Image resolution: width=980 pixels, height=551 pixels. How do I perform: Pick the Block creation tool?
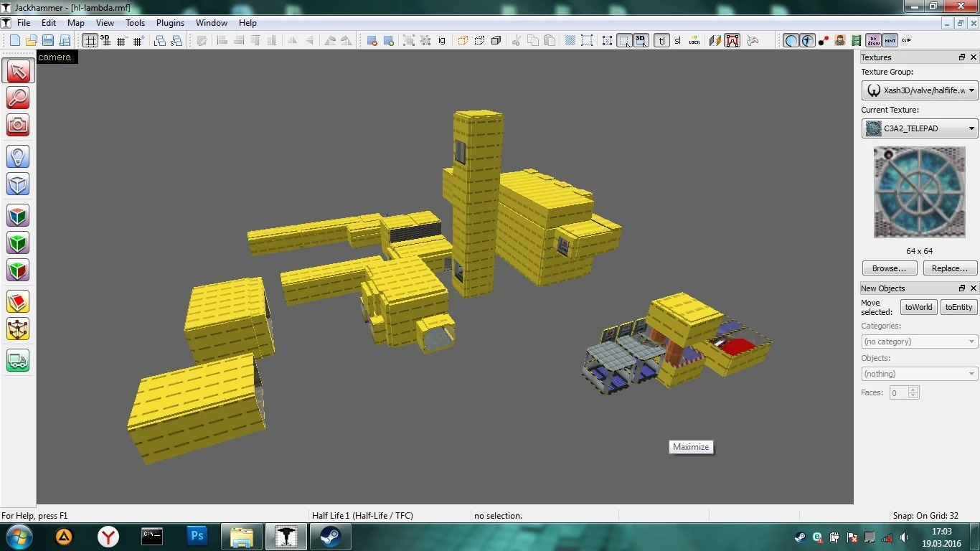pyautogui.click(x=18, y=184)
